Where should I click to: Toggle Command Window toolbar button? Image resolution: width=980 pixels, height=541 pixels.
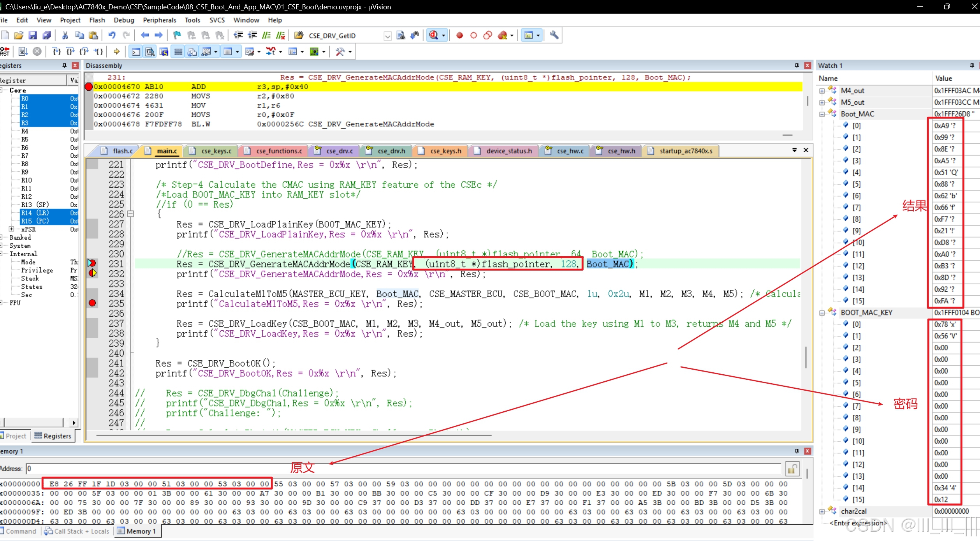136,51
